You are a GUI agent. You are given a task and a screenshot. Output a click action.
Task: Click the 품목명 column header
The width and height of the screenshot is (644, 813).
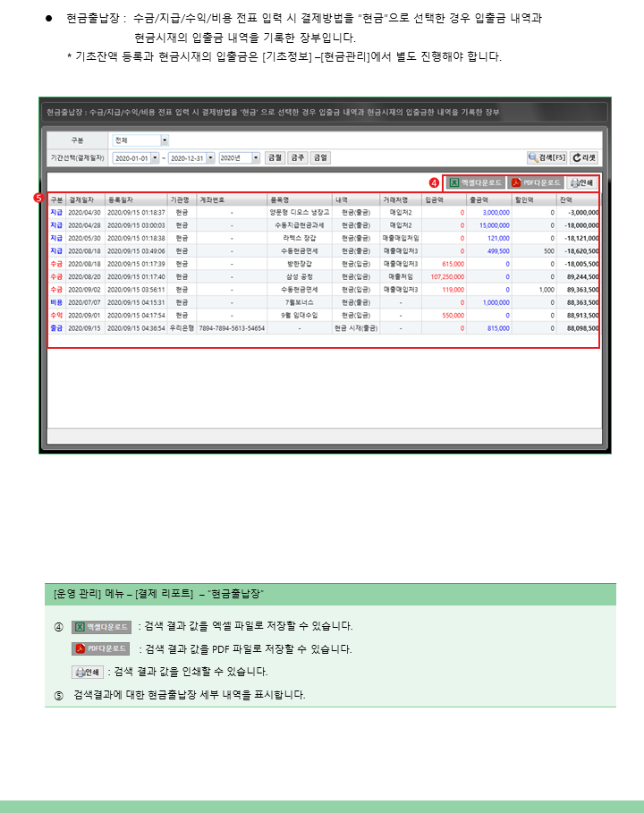pyautogui.click(x=300, y=199)
